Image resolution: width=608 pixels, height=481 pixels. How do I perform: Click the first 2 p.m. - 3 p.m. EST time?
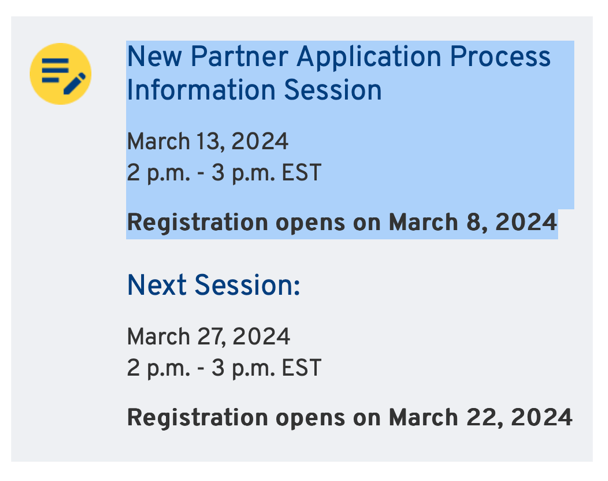click(224, 173)
